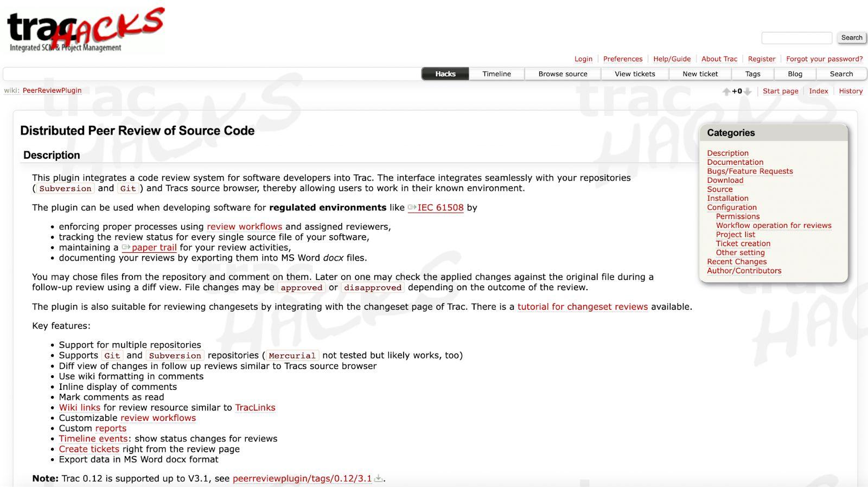The height and width of the screenshot is (487, 868).
Task: Jump to Source in Categories
Action: [x=719, y=189]
